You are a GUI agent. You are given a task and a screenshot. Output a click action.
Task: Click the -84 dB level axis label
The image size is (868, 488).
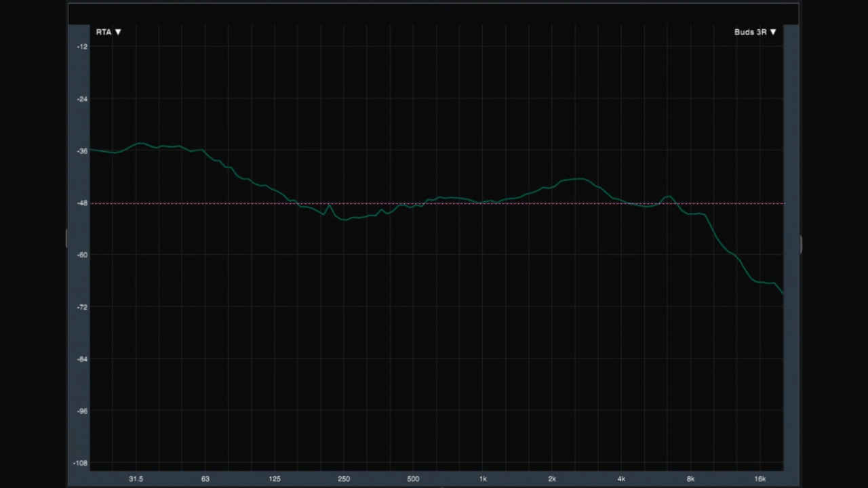point(82,359)
